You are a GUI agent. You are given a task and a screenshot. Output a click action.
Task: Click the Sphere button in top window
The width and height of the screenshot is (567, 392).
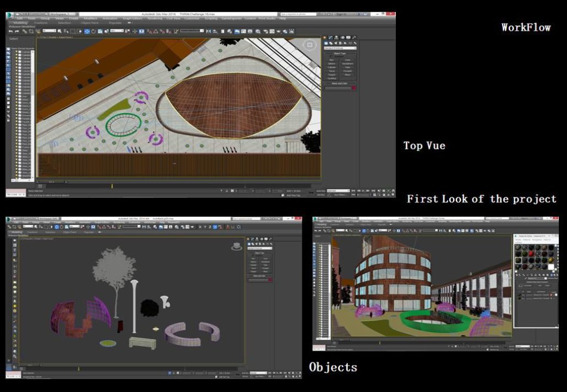click(x=332, y=64)
